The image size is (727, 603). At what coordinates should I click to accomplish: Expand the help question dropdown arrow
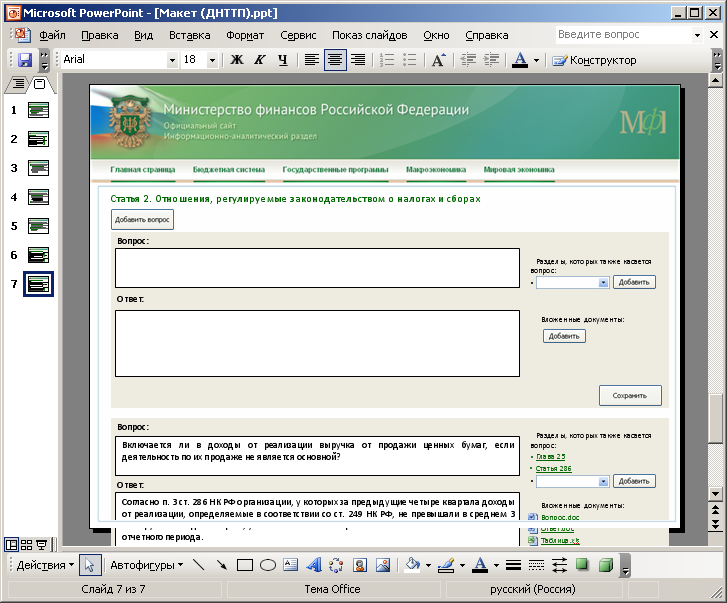[x=697, y=35]
